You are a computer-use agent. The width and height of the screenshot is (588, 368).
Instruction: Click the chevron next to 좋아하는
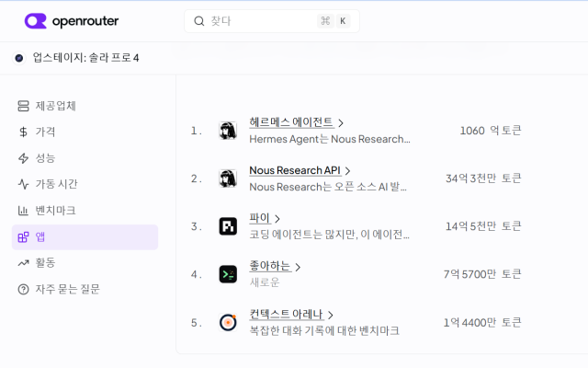point(298,267)
